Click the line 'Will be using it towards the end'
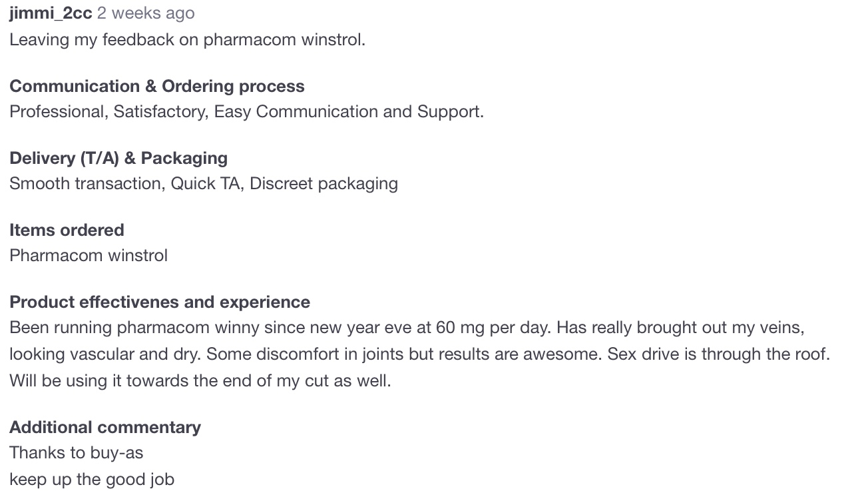Image resolution: width=868 pixels, height=501 pixels. [200, 381]
